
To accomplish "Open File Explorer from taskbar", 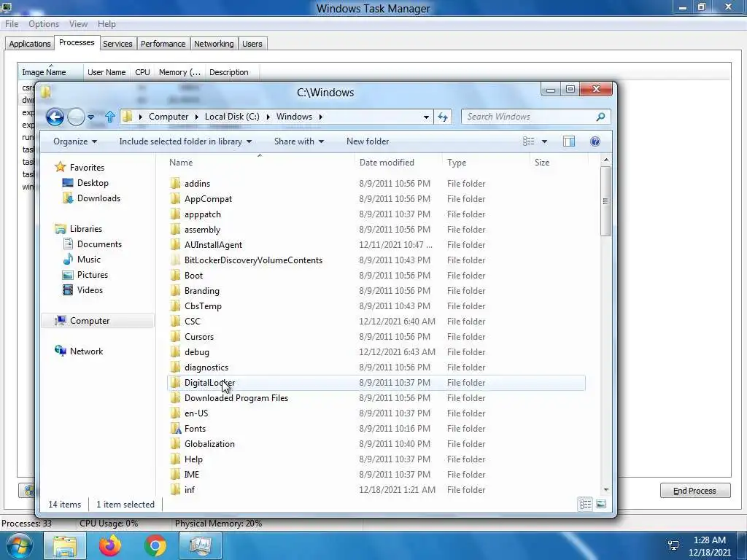I will coord(65,545).
